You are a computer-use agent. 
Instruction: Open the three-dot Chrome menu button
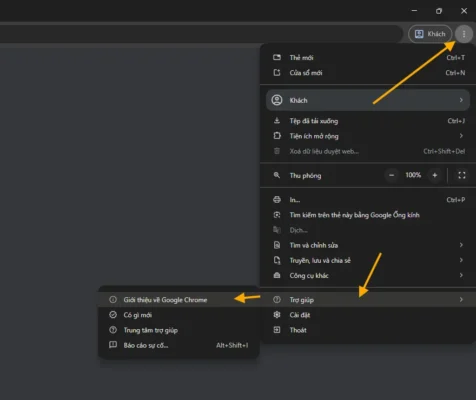coord(464,34)
